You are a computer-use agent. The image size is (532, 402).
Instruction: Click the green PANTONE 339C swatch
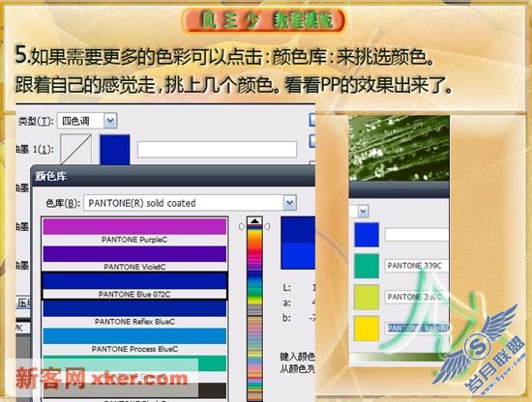click(367, 266)
